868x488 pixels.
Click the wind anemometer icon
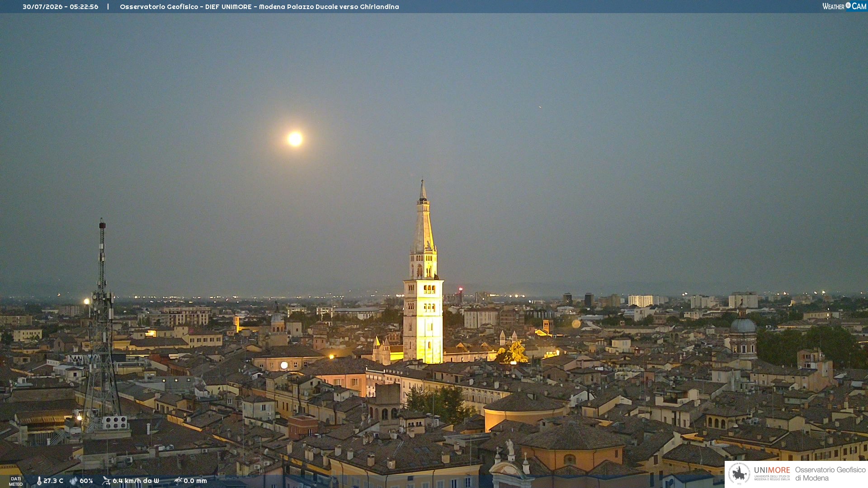pos(106,481)
